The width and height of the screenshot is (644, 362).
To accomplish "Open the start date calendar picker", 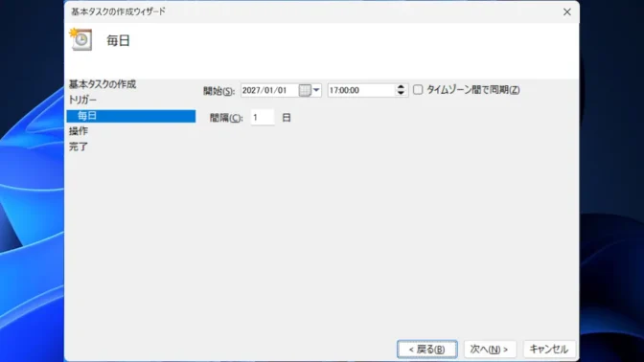I will (305, 90).
